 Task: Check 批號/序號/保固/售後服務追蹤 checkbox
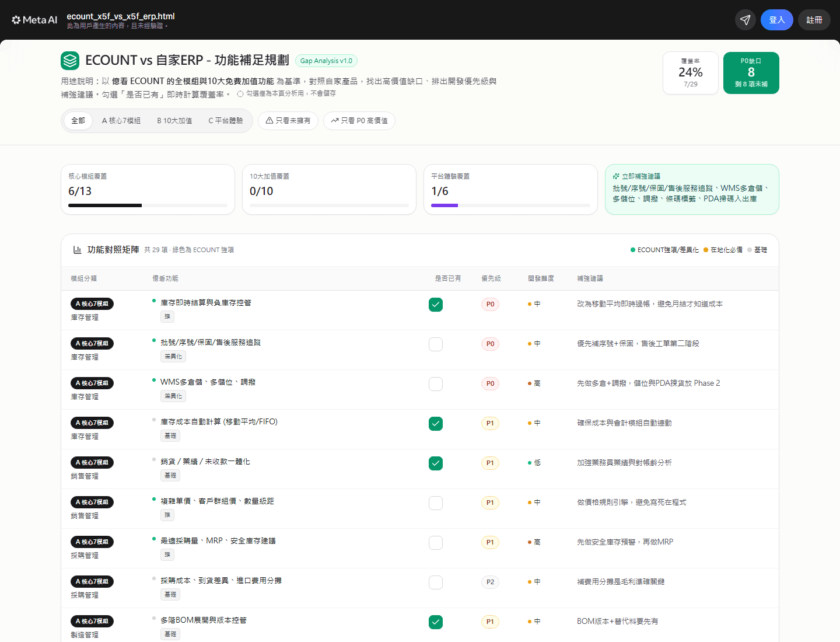436,344
